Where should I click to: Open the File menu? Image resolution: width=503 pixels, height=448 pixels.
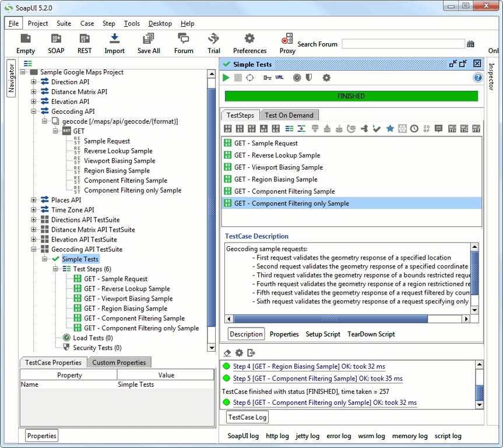tap(13, 23)
